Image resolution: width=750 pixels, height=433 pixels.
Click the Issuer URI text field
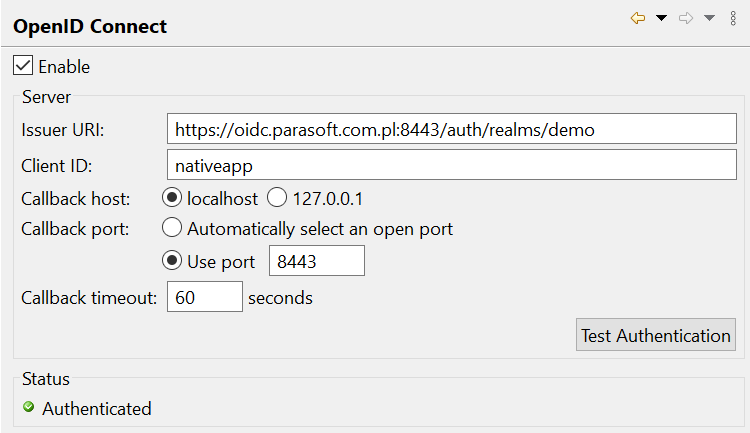[452, 129]
